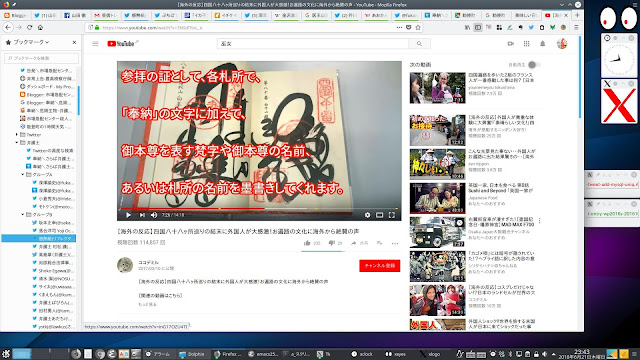Click the red video progress bar
This screenshot has width=640, height=360.
pos(259,209)
